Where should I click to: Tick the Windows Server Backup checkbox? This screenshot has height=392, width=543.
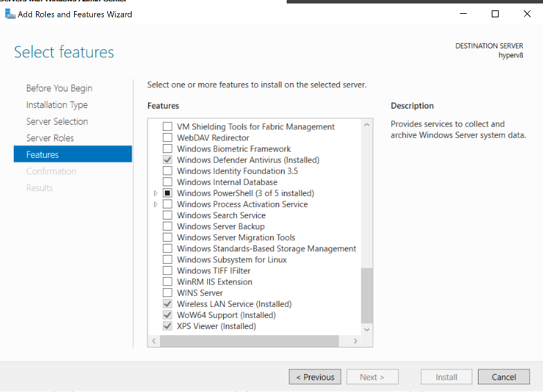point(168,226)
